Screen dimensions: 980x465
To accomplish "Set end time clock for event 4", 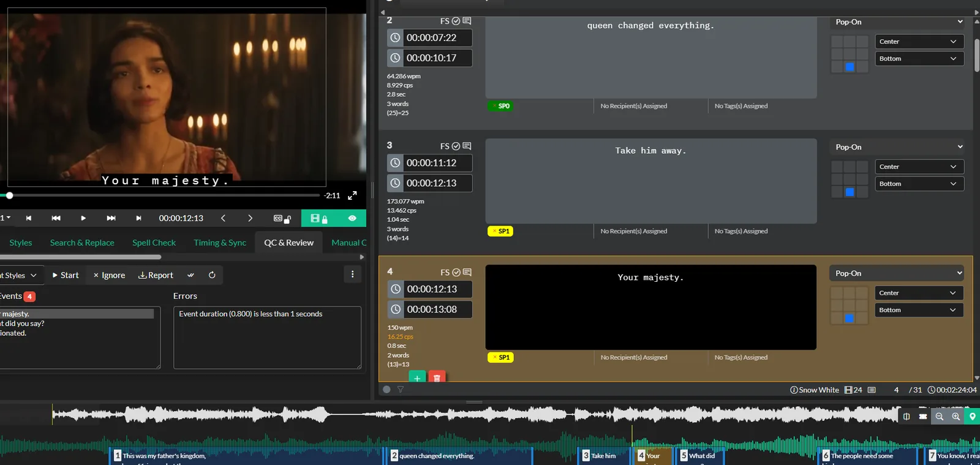I will [396, 309].
